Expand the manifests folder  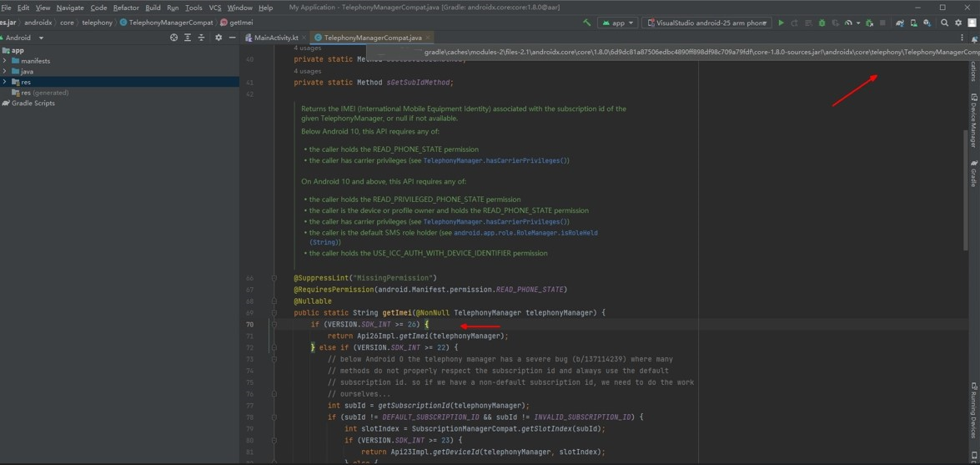point(5,61)
